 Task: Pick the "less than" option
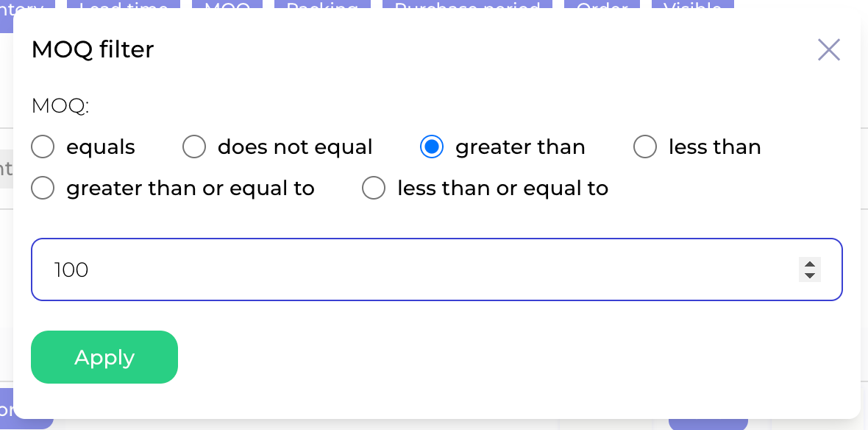coord(645,147)
